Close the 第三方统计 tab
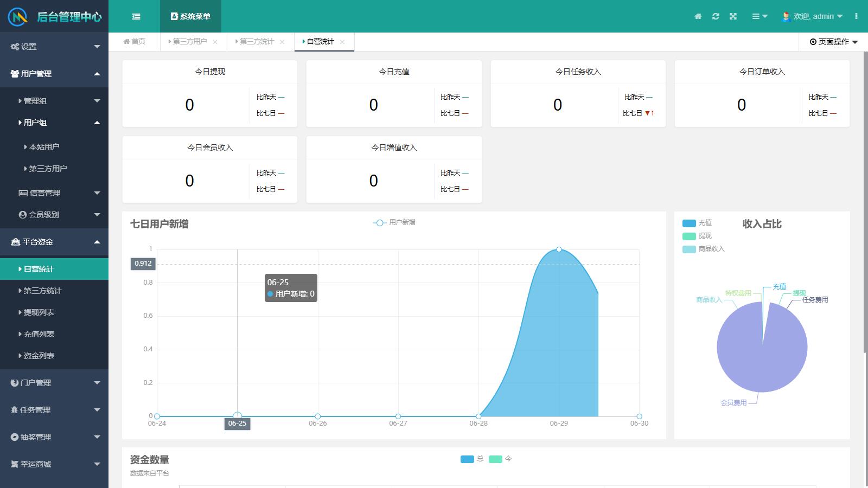Screen dimensions: 868x488 (282, 42)
